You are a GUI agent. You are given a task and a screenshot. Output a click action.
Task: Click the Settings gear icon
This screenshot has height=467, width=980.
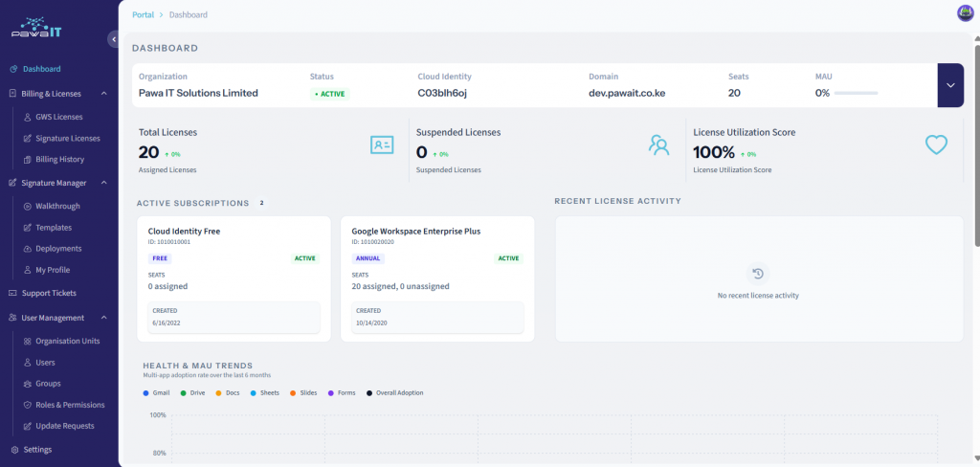coord(14,450)
